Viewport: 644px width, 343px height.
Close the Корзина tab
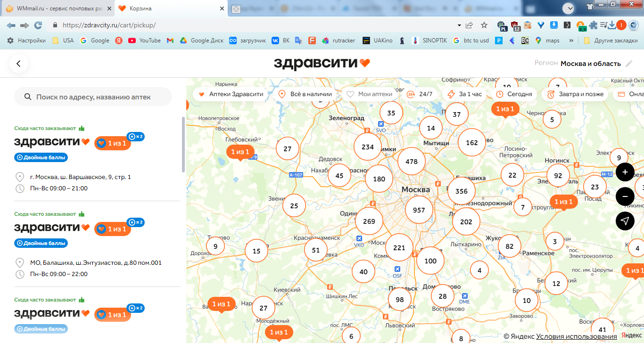pyautogui.click(x=223, y=8)
